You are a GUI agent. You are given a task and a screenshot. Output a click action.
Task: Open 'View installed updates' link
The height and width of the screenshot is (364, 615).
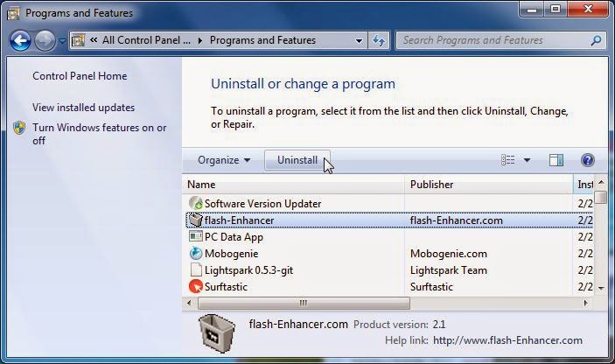click(x=83, y=108)
